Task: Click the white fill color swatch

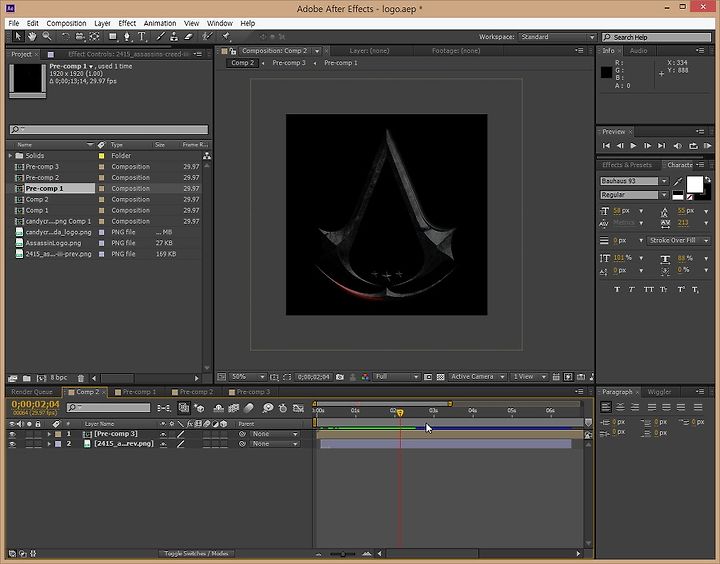Action: pos(694,185)
